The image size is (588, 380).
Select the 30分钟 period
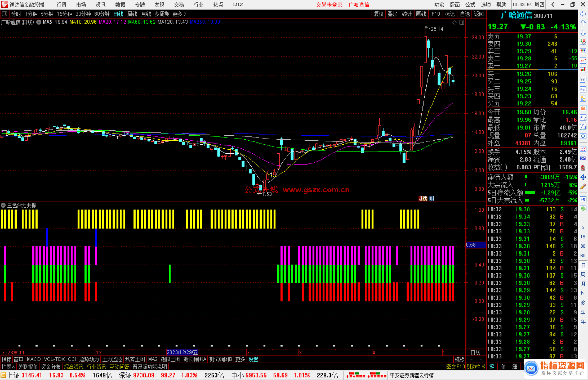click(83, 14)
